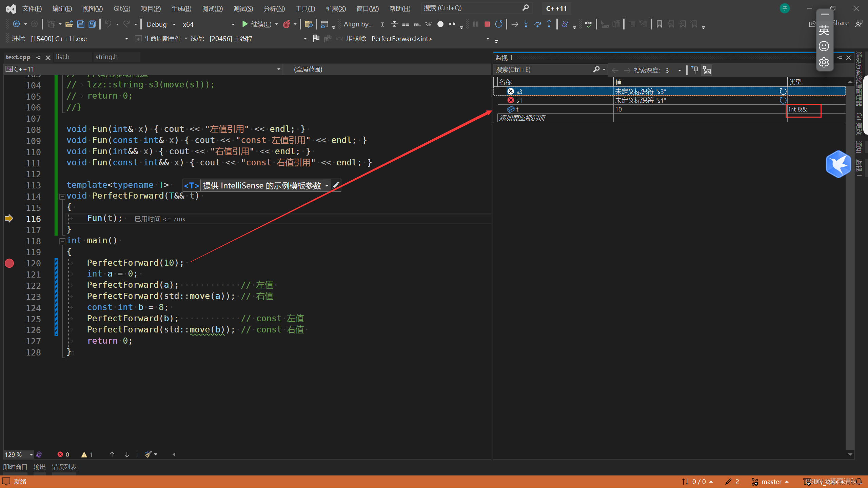
Task: Toggle a bookmark on the current line
Action: tap(659, 24)
